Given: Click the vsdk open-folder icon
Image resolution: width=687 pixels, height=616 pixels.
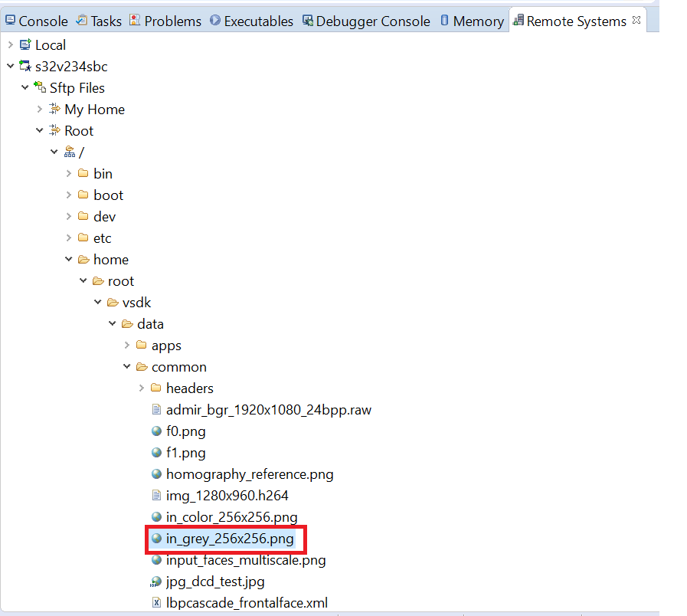Looking at the screenshot, I should click(113, 303).
